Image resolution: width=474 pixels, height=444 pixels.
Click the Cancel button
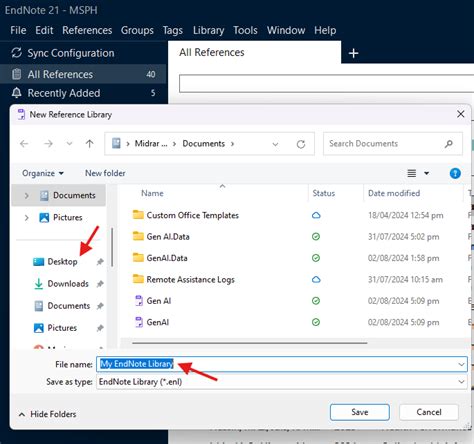429,412
